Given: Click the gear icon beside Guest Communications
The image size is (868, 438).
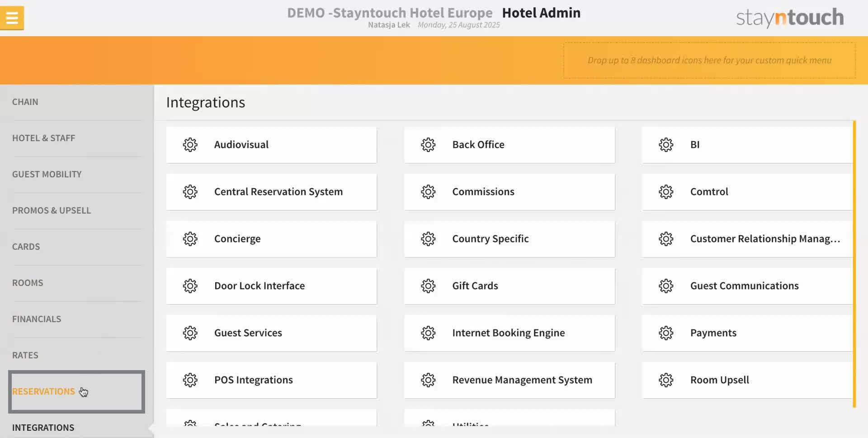Looking at the screenshot, I should 666,286.
